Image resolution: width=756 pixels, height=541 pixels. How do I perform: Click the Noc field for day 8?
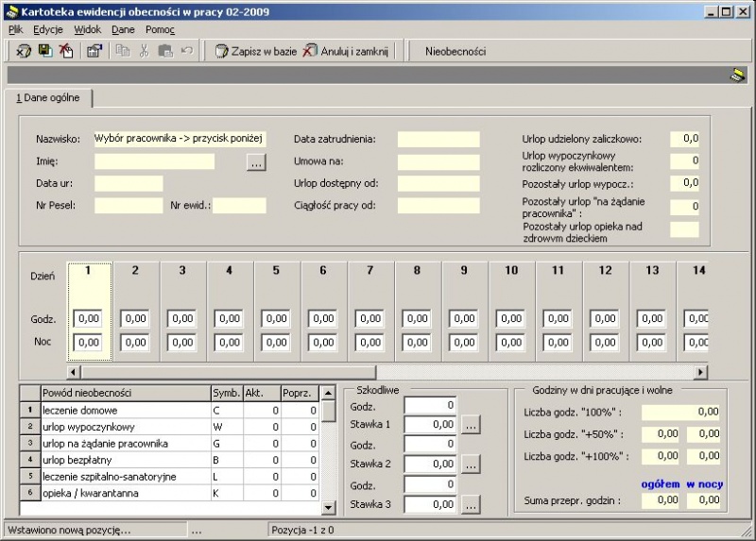(x=417, y=343)
